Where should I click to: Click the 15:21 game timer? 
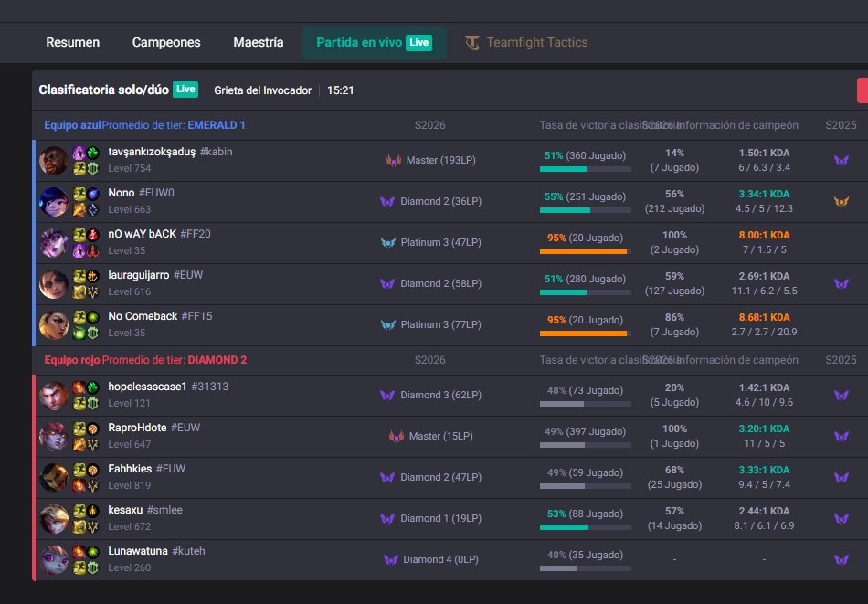pyautogui.click(x=341, y=90)
